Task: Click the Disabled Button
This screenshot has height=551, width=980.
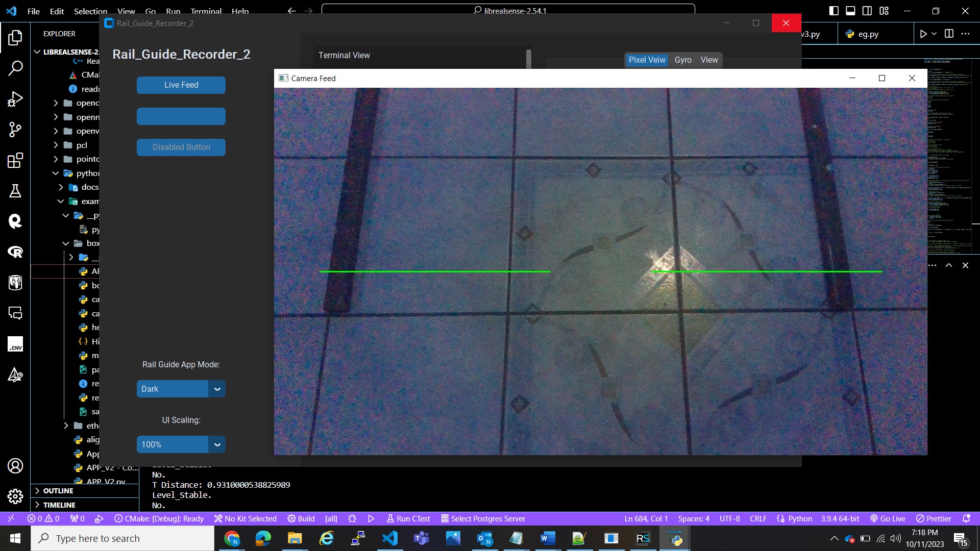Action: (181, 147)
